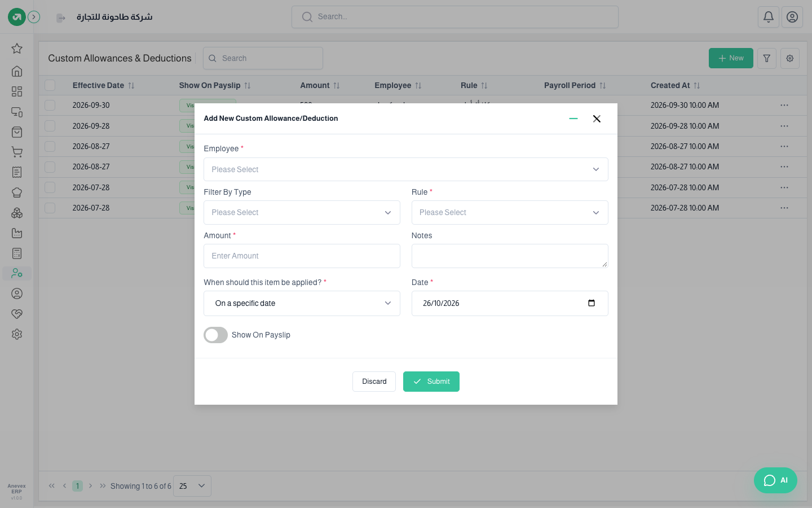Open the page size 25 dropdown
Image resolution: width=812 pixels, height=508 pixels.
[192, 486]
